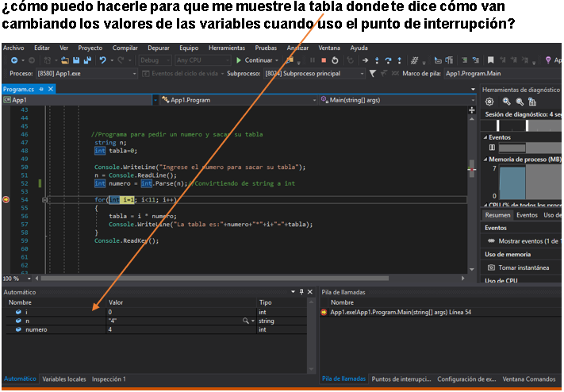This screenshot has width=564, height=392.
Task: Open the Marco de pila dropdown
Action: pos(503,74)
